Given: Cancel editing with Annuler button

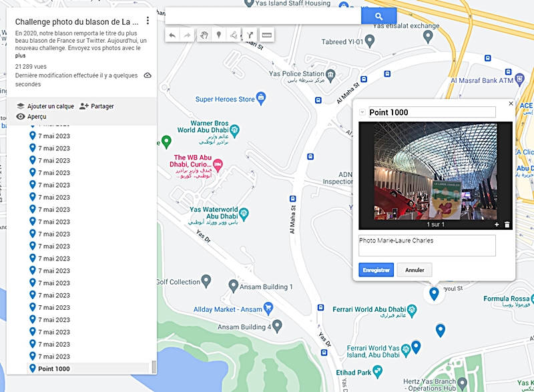Looking at the screenshot, I should tap(415, 270).
